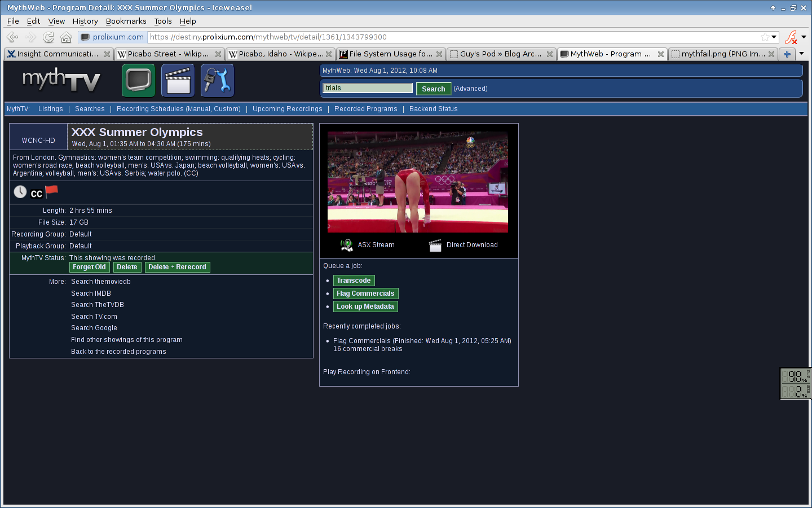Queue a Look up Metadata job

click(x=365, y=306)
